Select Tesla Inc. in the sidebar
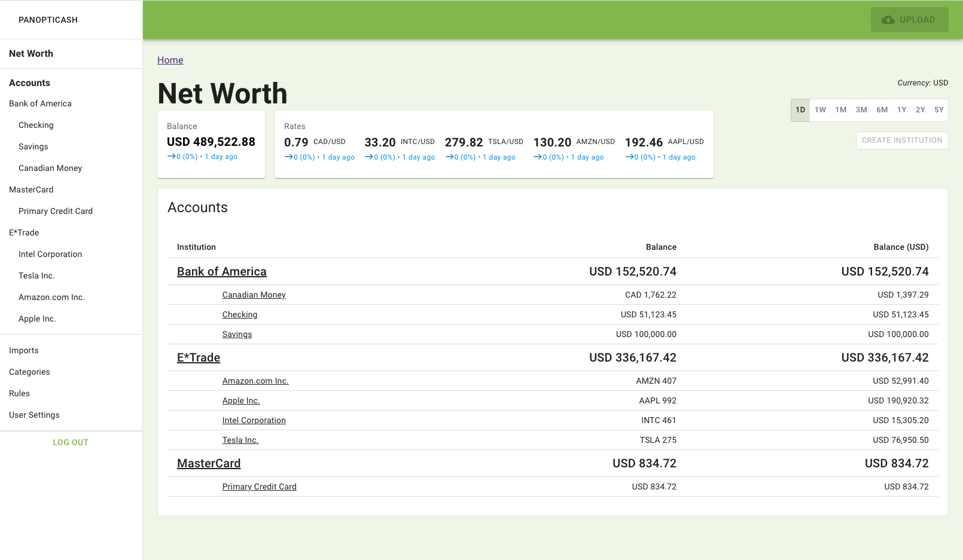 tap(36, 276)
